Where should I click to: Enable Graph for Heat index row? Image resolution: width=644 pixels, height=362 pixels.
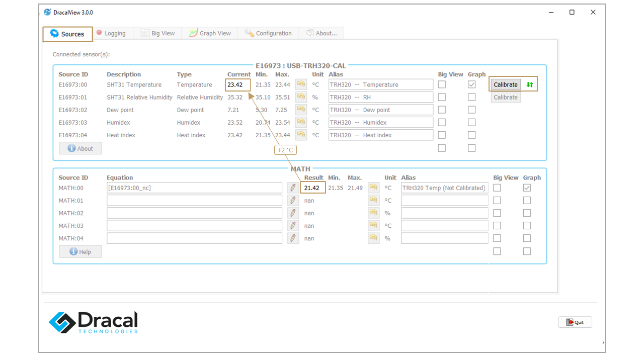pyautogui.click(x=471, y=135)
